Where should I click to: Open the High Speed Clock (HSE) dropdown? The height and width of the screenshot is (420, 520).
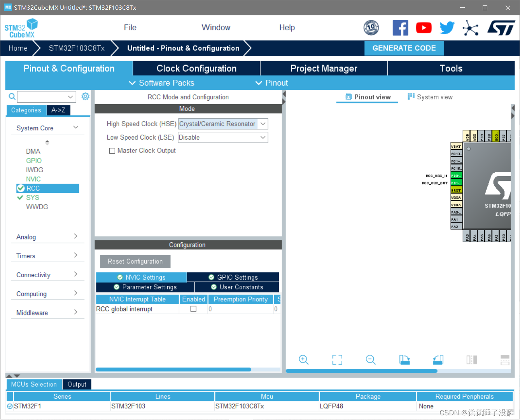coord(223,124)
